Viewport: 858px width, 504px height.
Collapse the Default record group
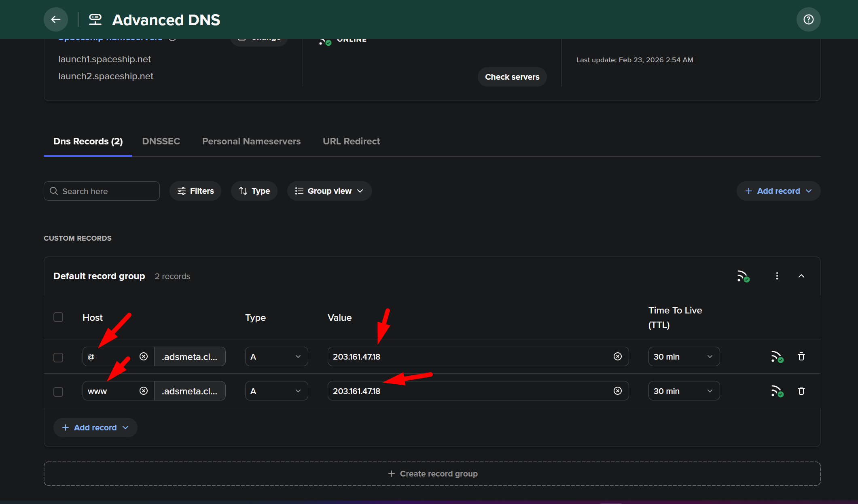click(801, 276)
